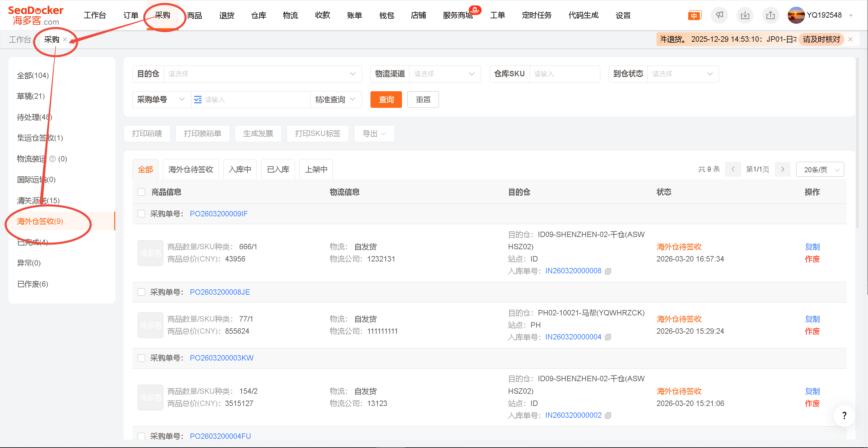The width and height of the screenshot is (868, 448).
Task: Click the orange 查询 search button
Action: (386, 99)
